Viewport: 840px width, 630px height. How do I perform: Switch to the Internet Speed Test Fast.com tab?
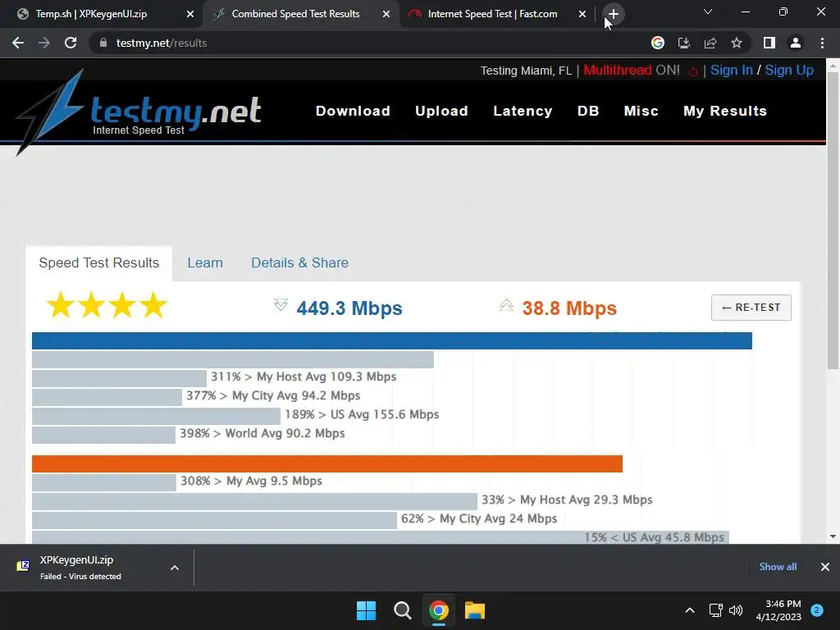point(492,14)
